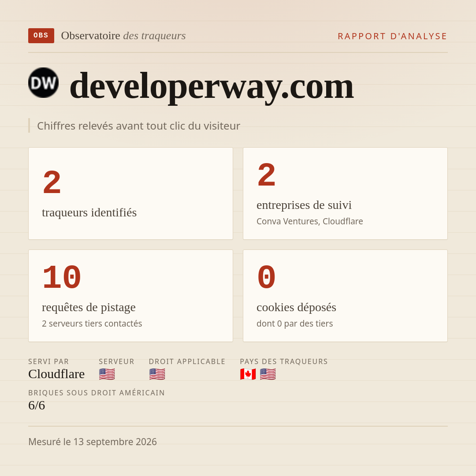
Task: Click the Cloudflare value under Servi par
Action: [x=56, y=374]
